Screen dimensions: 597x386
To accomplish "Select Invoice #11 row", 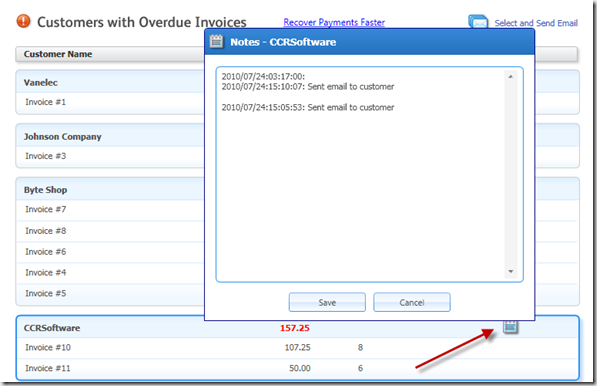I will 297,368.
